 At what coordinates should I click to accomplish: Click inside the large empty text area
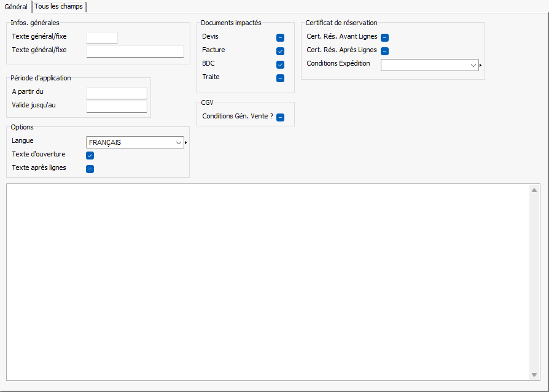267,282
